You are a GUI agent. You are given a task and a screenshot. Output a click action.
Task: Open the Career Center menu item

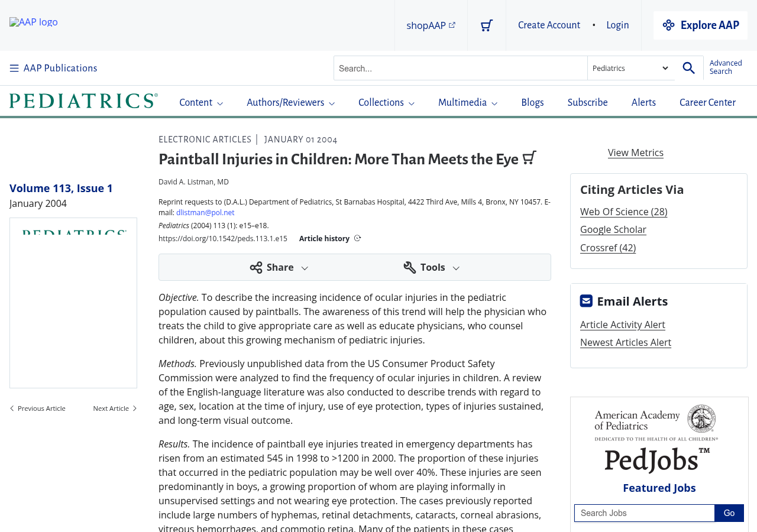[x=707, y=103]
